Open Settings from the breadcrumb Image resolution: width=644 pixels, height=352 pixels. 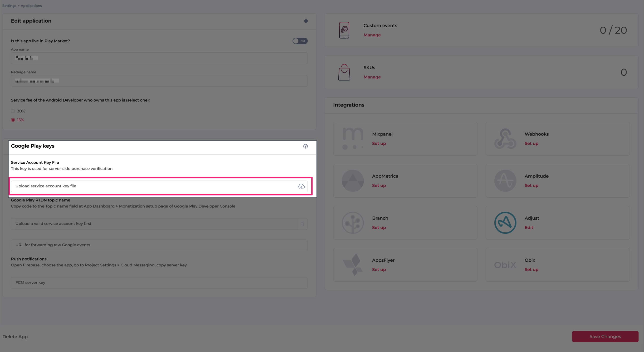point(9,5)
